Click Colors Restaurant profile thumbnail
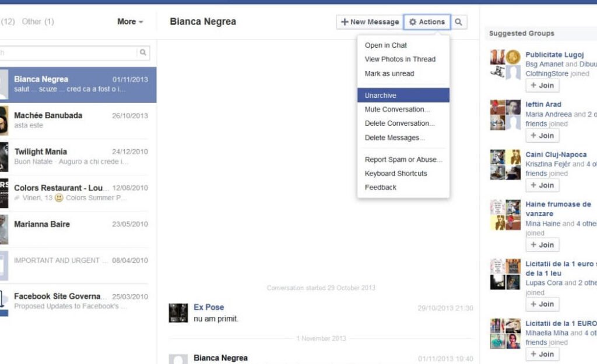 click(4, 193)
